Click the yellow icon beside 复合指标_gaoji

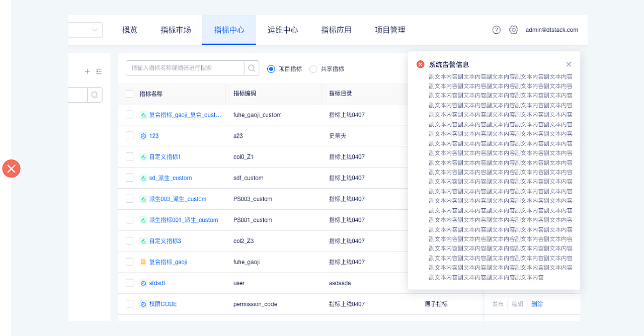click(143, 262)
